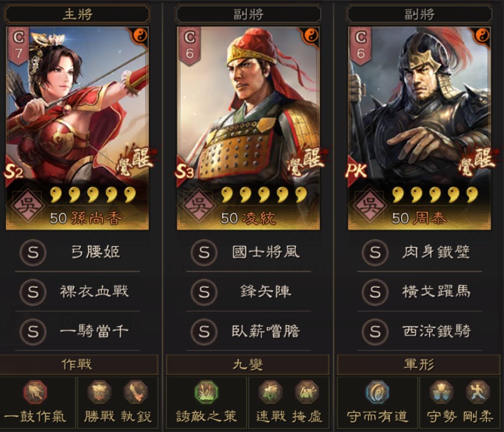Select the blue 守而有道 tactic icon
This screenshot has width=504, height=432.
(x=377, y=392)
